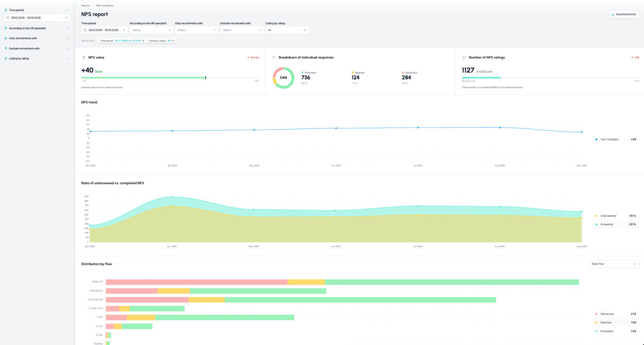Expand Only recruitments with in the sidebar
Image resolution: width=644 pixels, height=345 pixels.
click(x=36, y=38)
